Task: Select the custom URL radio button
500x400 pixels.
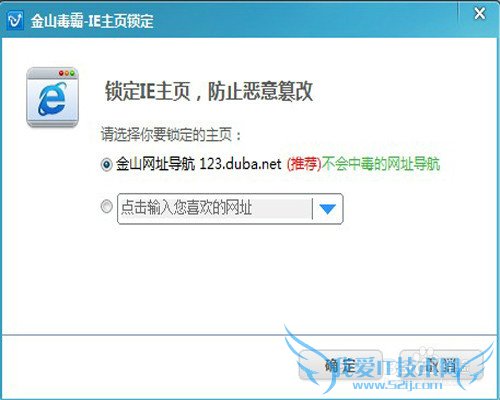Action: pyautogui.click(x=106, y=207)
